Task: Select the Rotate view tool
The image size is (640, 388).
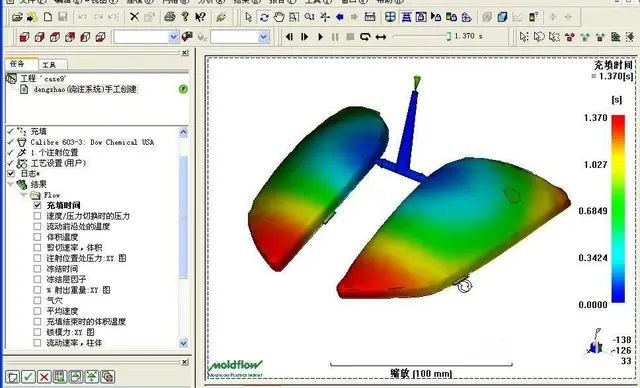Action: click(264, 17)
